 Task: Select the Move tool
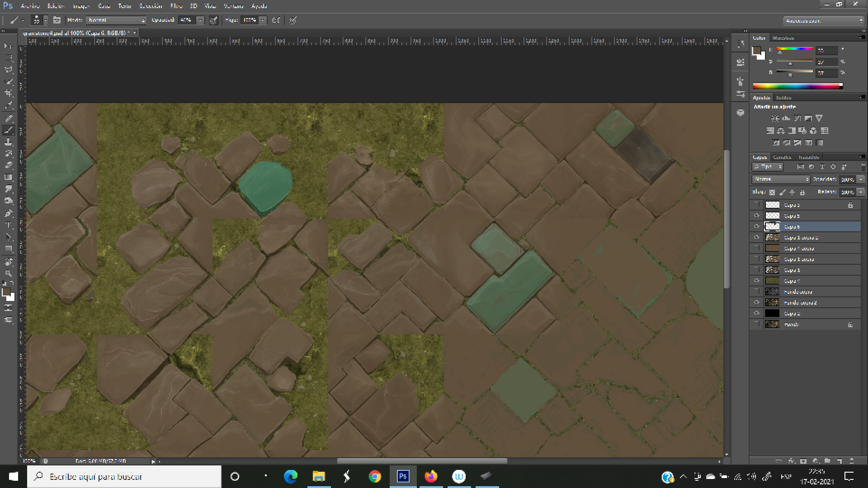8,46
